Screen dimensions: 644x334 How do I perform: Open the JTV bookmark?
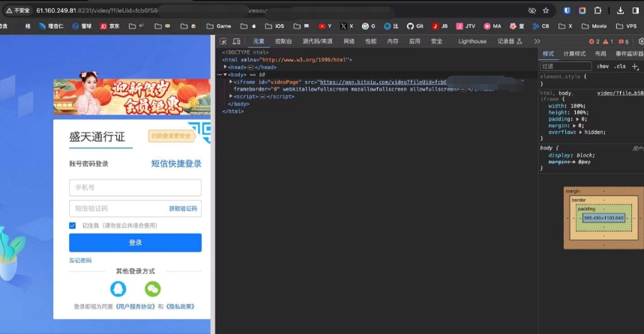click(466, 26)
